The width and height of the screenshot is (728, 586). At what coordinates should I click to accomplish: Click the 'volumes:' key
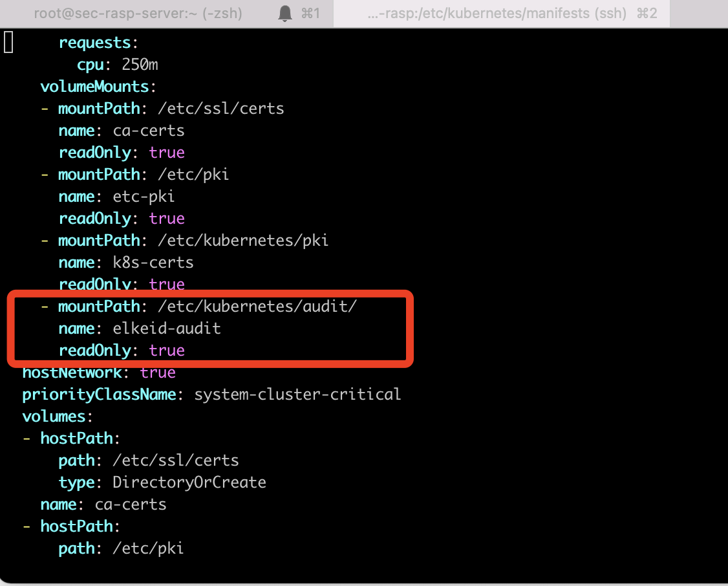pyautogui.click(x=57, y=417)
